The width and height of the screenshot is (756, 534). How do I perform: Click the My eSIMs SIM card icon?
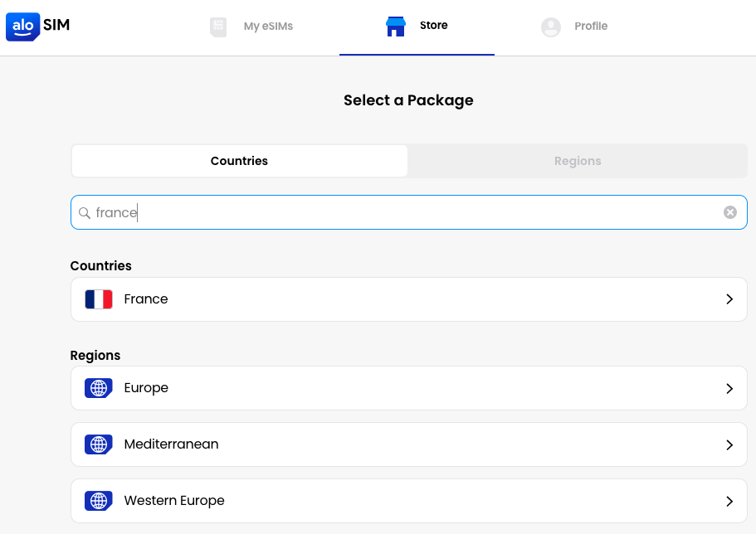(x=218, y=27)
